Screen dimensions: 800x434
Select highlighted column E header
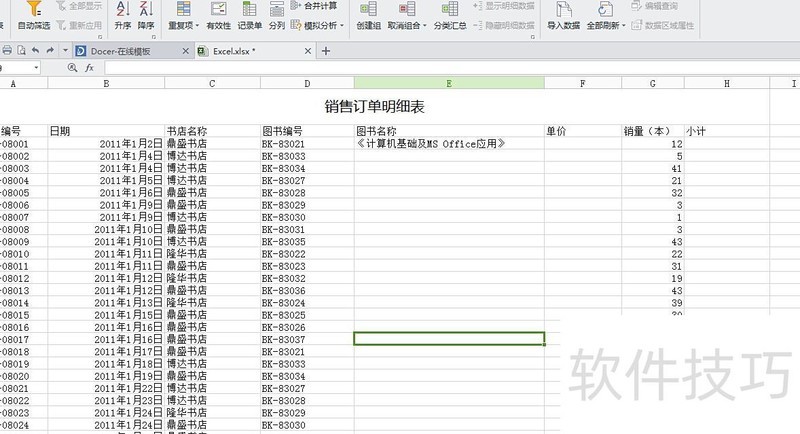click(449, 83)
